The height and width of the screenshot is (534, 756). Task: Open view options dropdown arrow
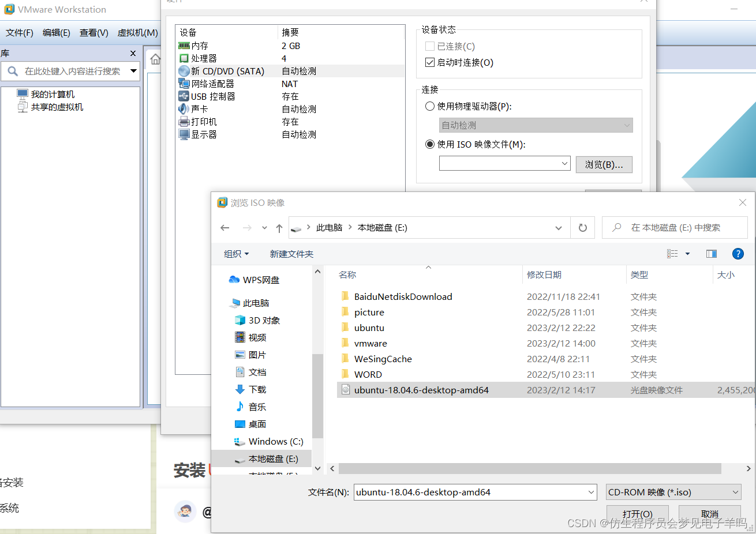[687, 254]
